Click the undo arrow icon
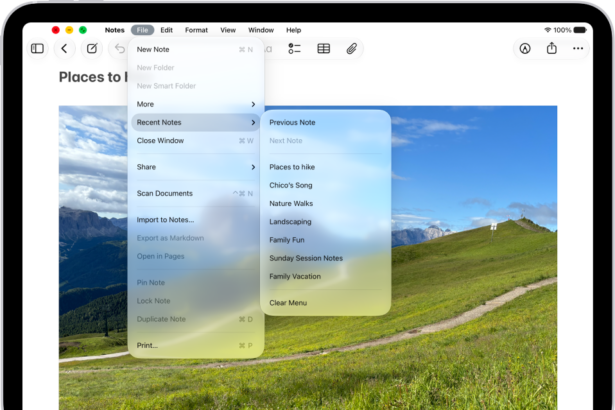Image resolution: width=615 pixels, height=410 pixels. tap(119, 49)
